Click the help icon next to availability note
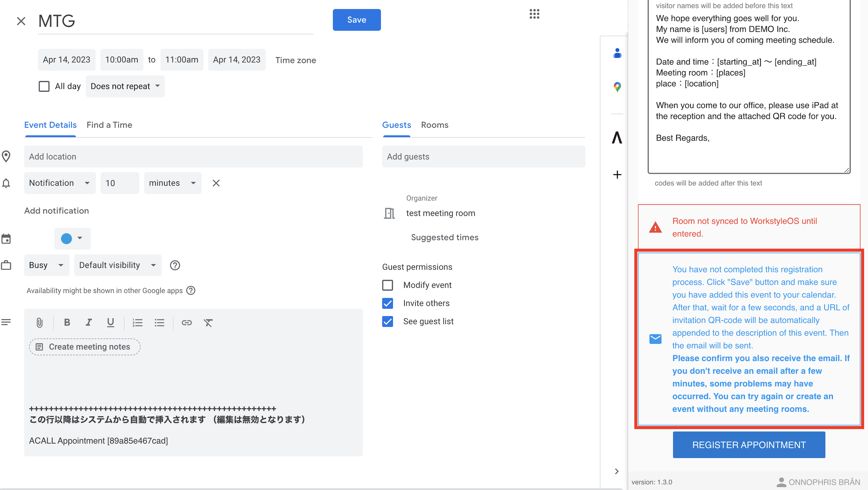The height and width of the screenshot is (490, 868). click(x=191, y=290)
